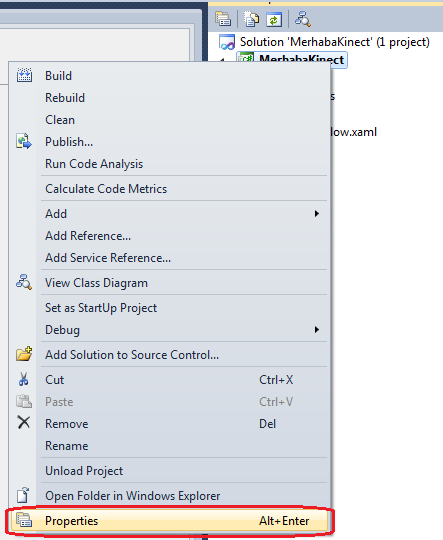Image resolution: width=443 pixels, height=540 pixels.
Task: Expand the Add submenu arrow
Action: tap(317, 214)
